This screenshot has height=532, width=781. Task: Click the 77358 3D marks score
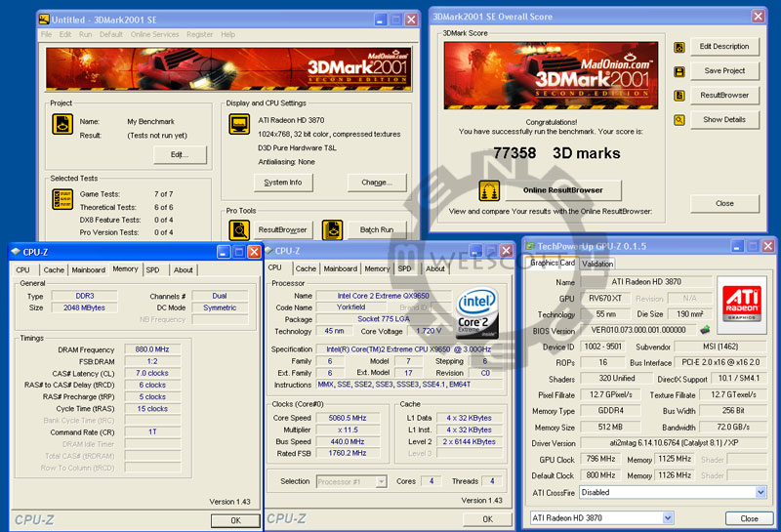coord(556,153)
